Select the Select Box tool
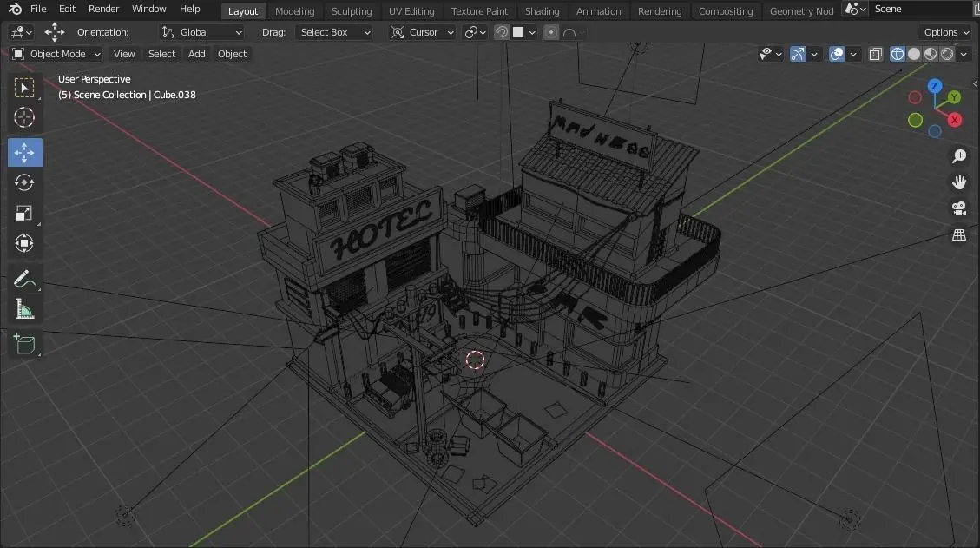The image size is (980, 548). [x=24, y=88]
